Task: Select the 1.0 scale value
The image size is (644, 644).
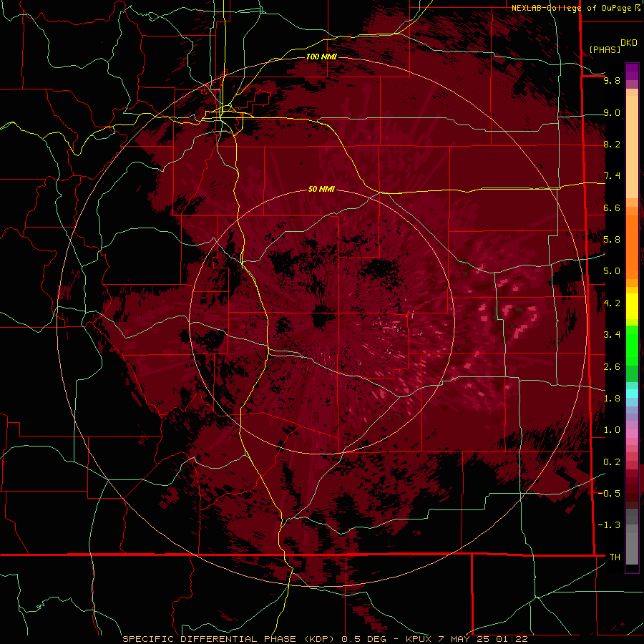Action: [x=612, y=430]
